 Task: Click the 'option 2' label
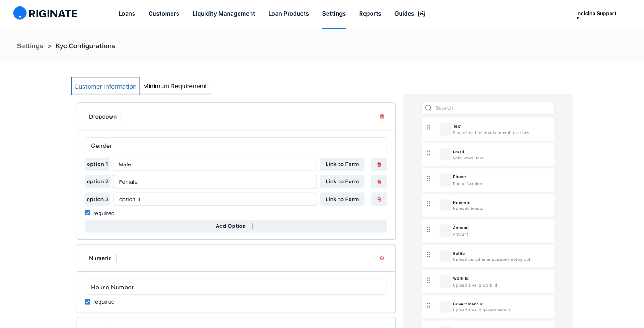[98, 181]
